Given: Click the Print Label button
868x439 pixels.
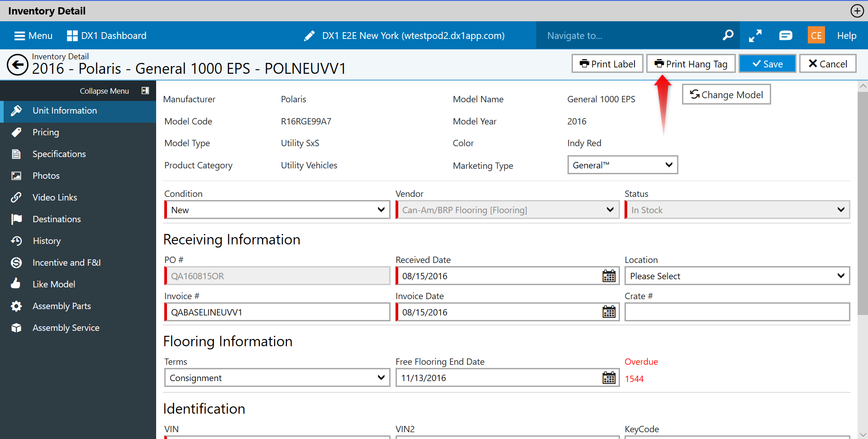Looking at the screenshot, I should click(x=607, y=64).
